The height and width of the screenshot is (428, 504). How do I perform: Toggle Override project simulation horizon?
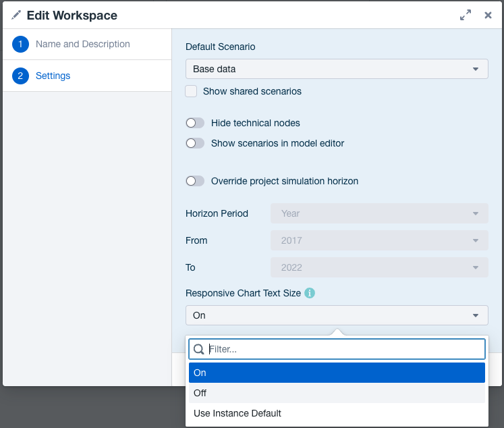pyautogui.click(x=195, y=181)
